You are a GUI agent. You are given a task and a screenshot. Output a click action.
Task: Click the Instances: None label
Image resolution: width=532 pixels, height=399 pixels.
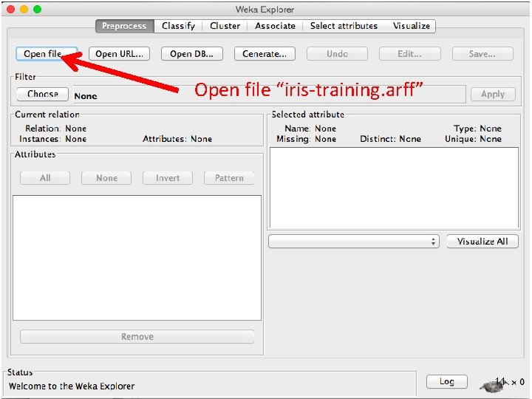pos(53,139)
